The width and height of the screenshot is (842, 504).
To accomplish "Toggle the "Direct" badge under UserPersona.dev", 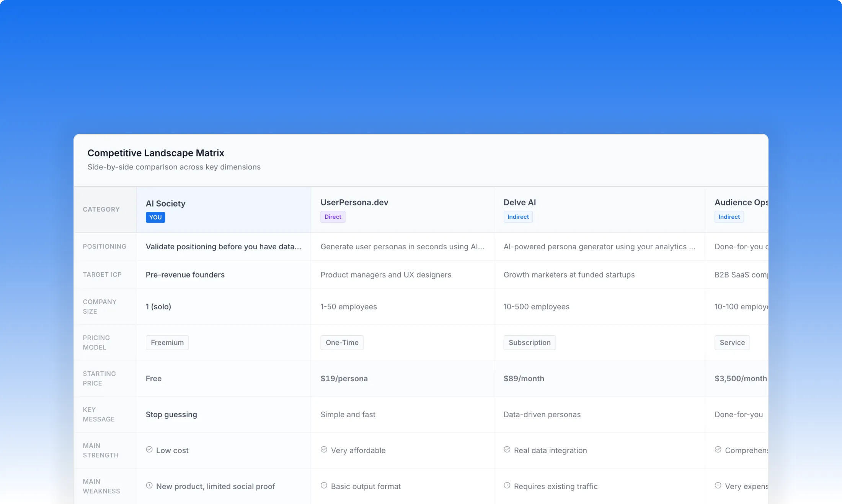I will pos(333,216).
